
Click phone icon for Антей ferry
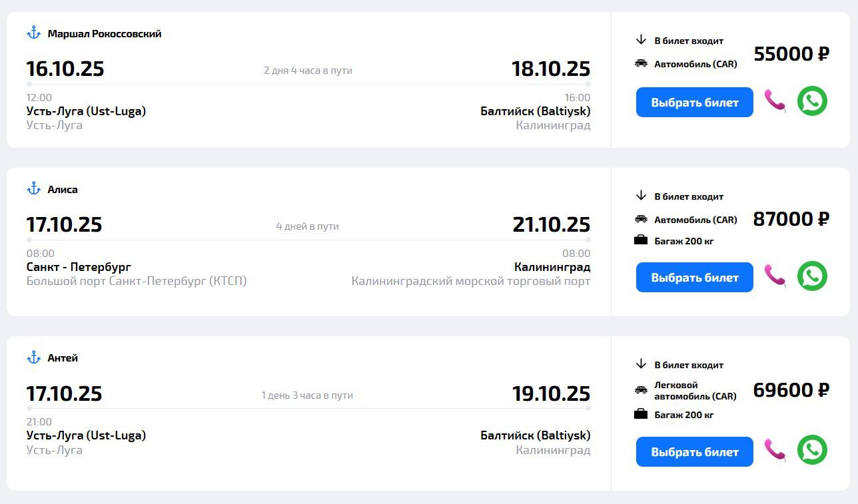pyautogui.click(x=775, y=450)
